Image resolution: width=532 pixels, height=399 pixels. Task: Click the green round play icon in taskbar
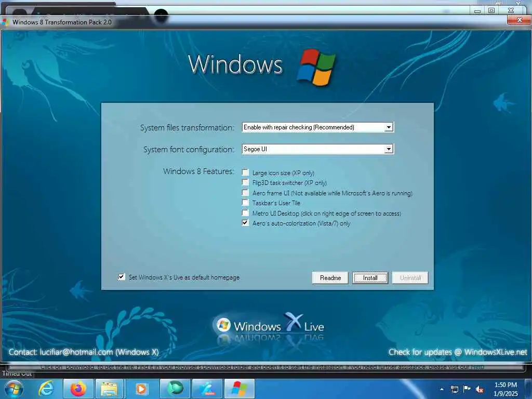point(175,389)
